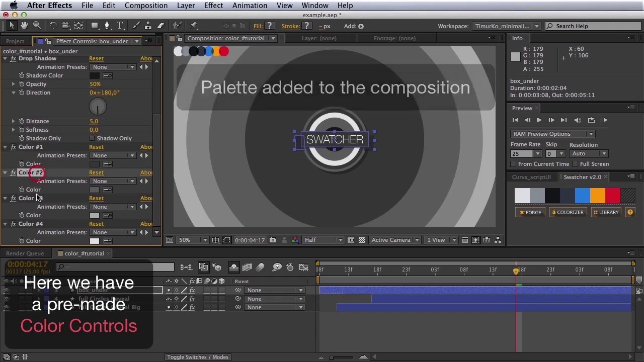Open the Composition menu
644x362 pixels.
tap(146, 6)
